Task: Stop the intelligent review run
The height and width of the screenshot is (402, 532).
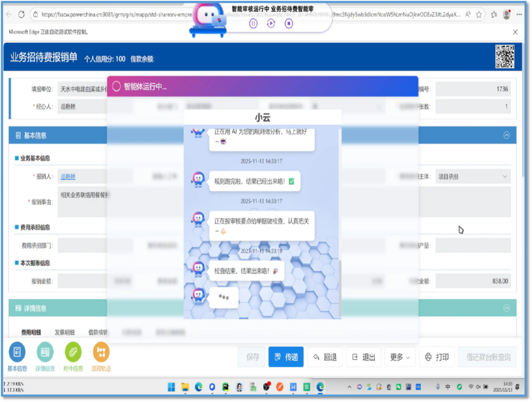Action: point(289,24)
